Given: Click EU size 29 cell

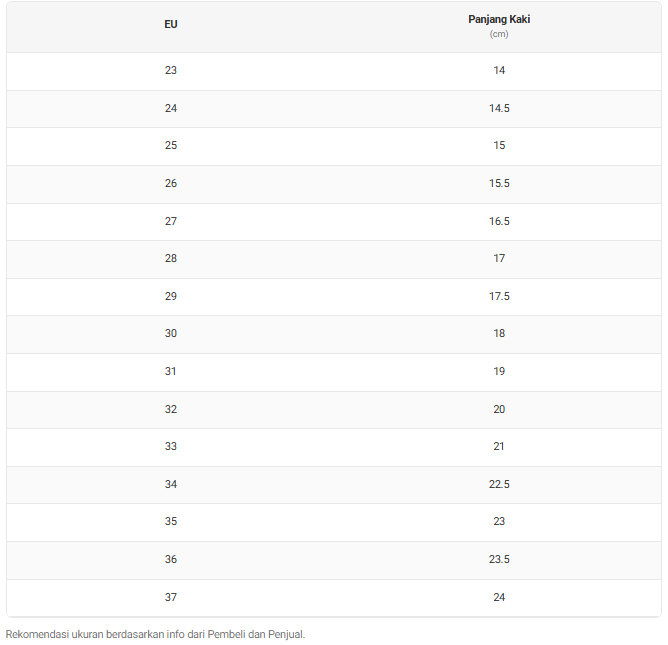Looking at the screenshot, I should 171,296.
